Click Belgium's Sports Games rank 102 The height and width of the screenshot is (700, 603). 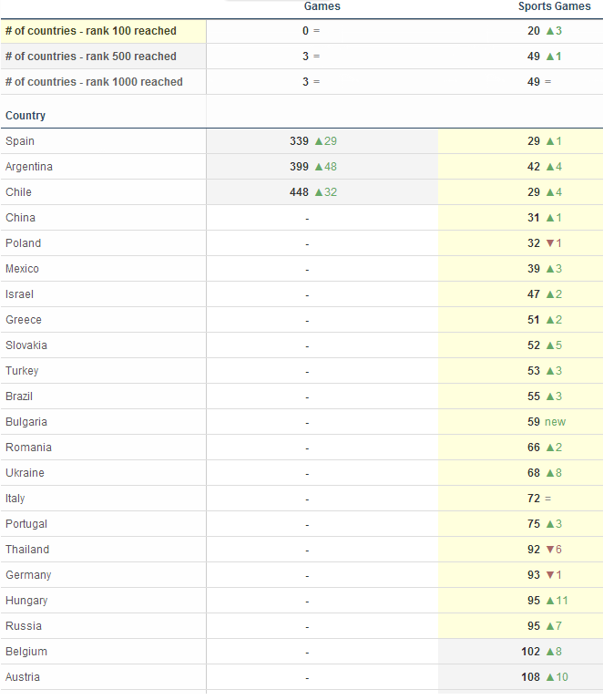tap(531, 652)
